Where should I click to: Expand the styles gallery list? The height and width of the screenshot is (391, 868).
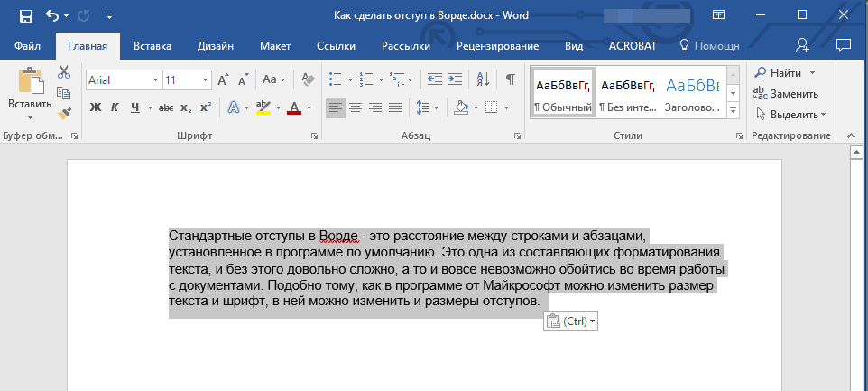tap(733, 110)
